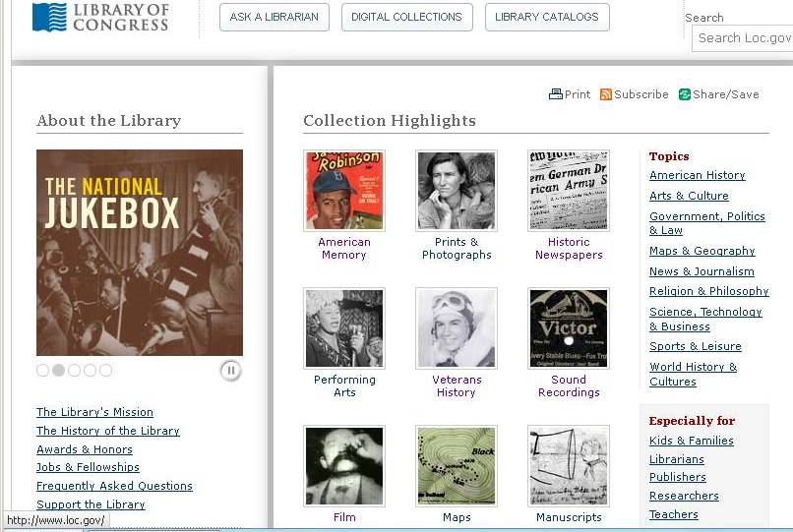793x532 pixels.
Task: Click the Share/Save text link
Action: point(726,94)
